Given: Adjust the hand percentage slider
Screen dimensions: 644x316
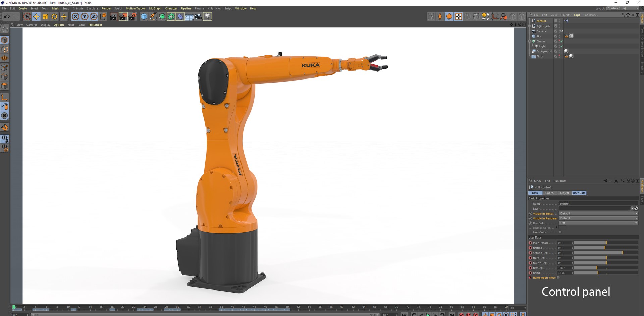Looking at the screenshot, I should 606,273.
